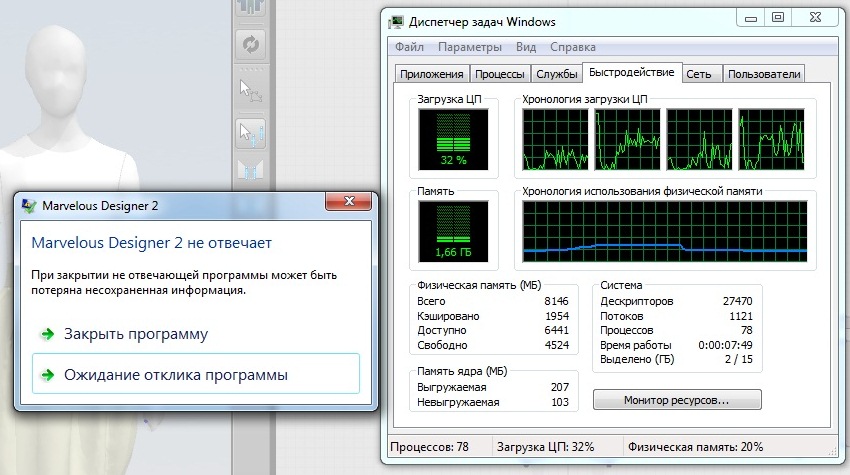850x475 pixels.
Task: Switch to the Пользователи tab
Action: [x=764, y=74]
